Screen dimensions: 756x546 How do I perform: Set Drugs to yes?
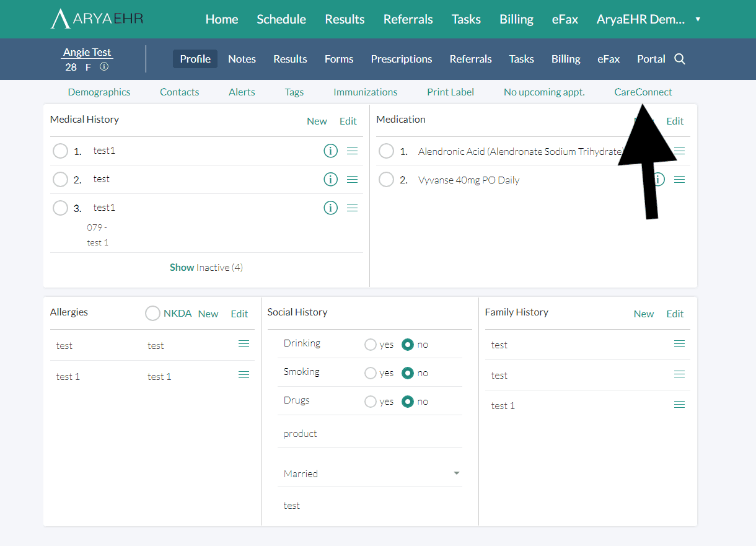click(x=371, y=402)
